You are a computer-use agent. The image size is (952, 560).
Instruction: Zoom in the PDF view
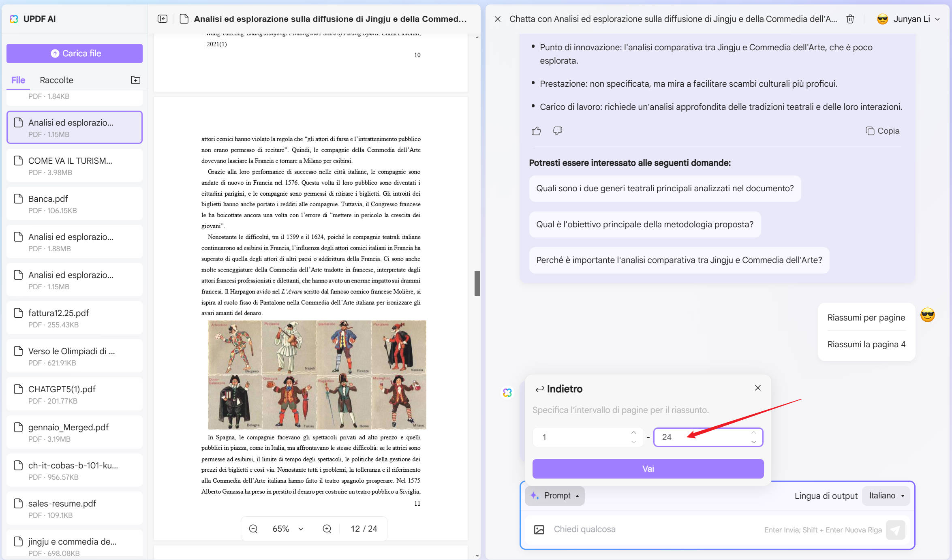coord(327,529)
